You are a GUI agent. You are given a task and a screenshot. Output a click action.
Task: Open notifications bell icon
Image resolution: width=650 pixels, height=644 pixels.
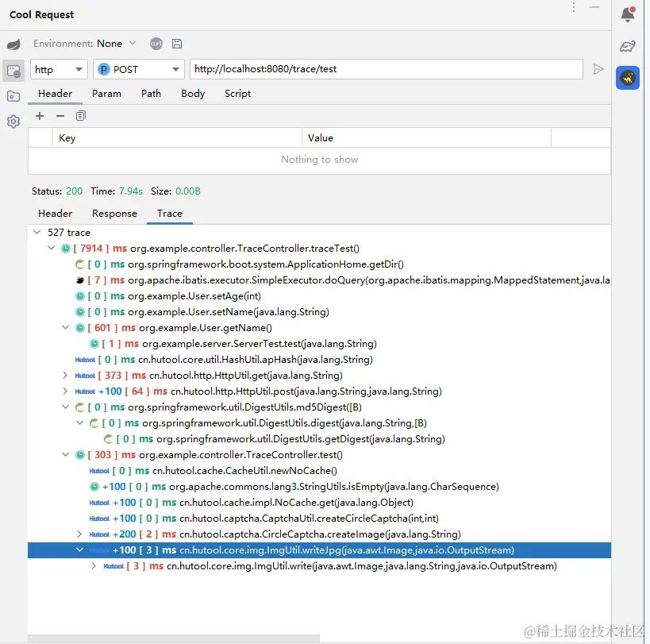[x=628, y=14]
